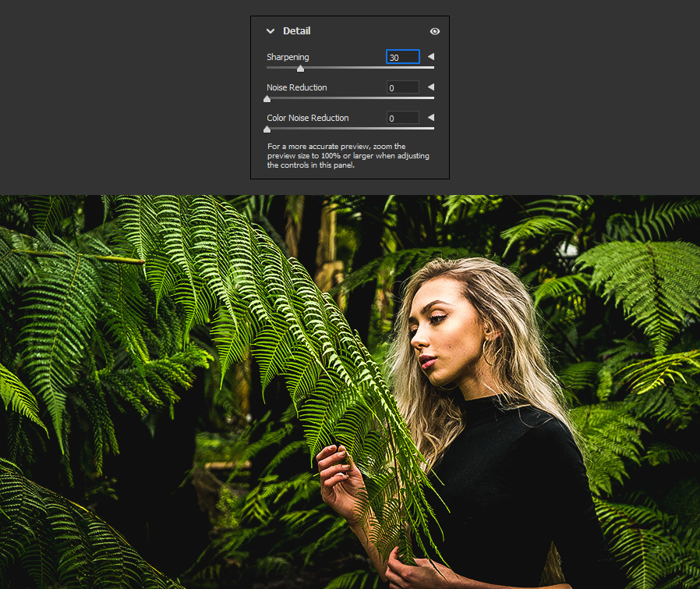Open the Color Noise Reduction triangle arrow
Viewport: 700px width, 589px height.
click(431, 117)
